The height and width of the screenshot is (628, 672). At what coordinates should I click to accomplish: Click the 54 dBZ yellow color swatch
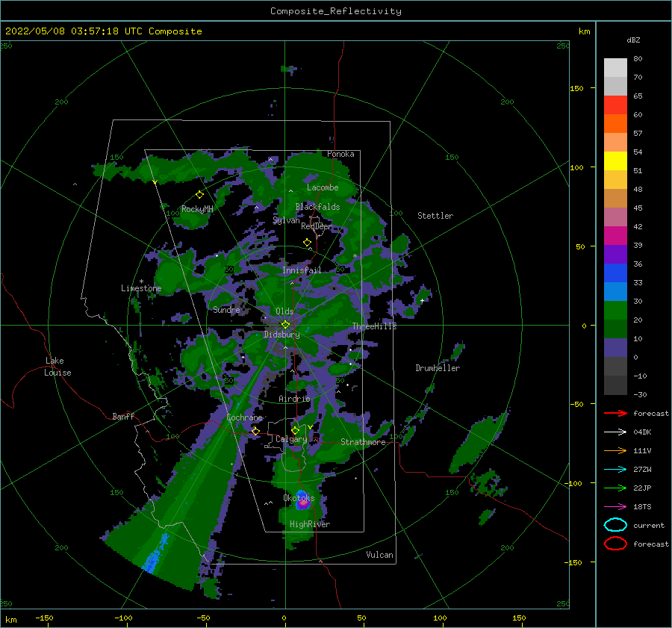pos(615,161)
